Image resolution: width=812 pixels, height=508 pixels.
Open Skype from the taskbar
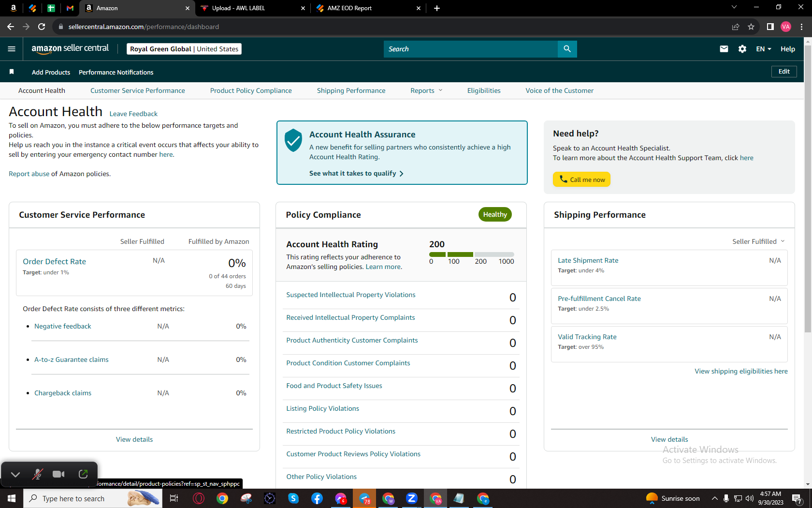coord(293,498)
